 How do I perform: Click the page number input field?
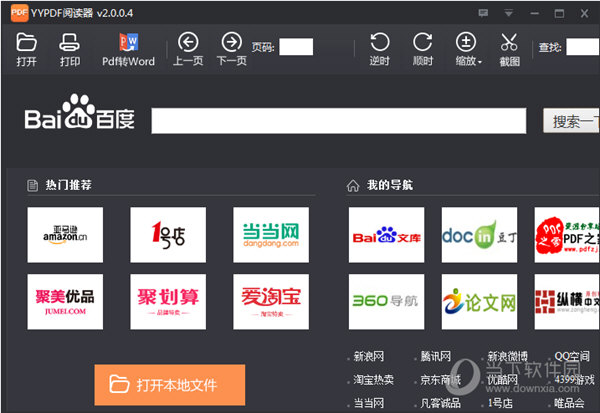296,47
